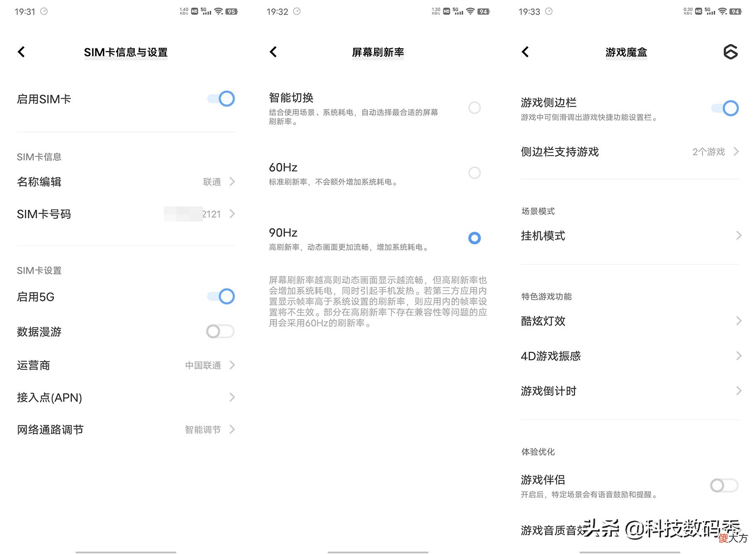Image resolution: width=756 pixels, height=554 pixels.
Task: Tap home gesture bar under 屏幕刷新率 screen
Action: pos(378,552)
